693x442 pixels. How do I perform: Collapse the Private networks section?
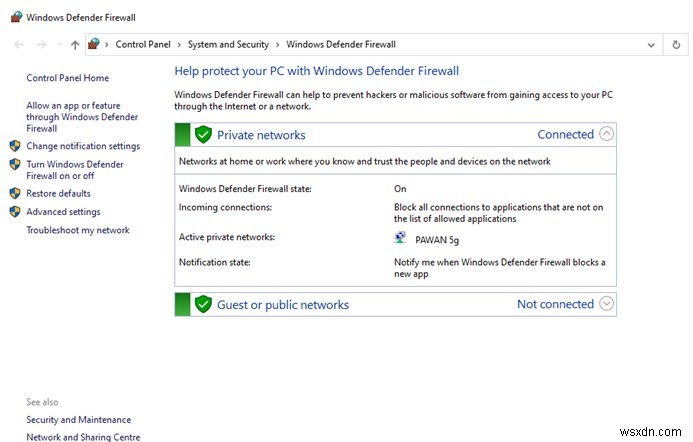607,134
